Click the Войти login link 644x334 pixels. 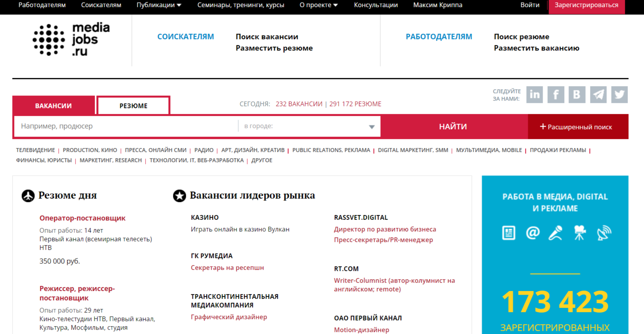click(x=530, y=5)
